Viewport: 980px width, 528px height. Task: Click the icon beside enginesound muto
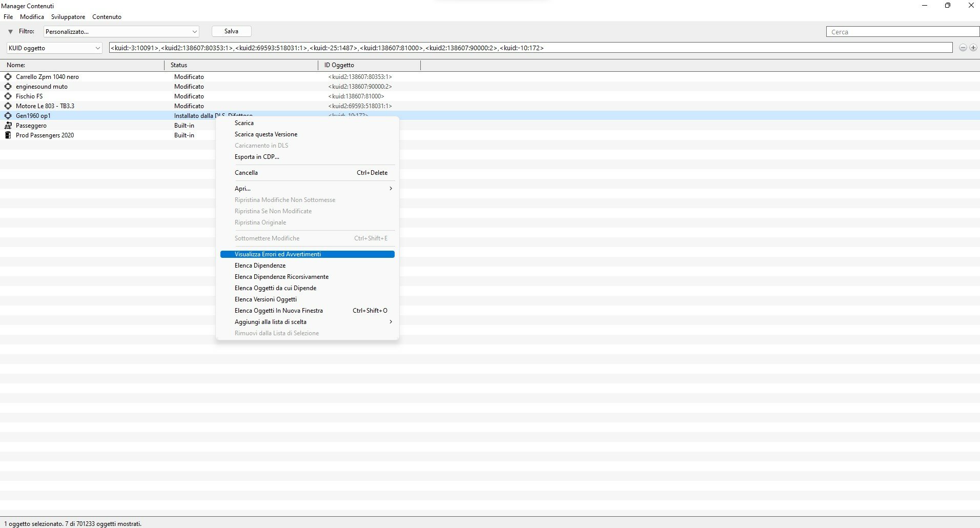(x=8, y=87)
